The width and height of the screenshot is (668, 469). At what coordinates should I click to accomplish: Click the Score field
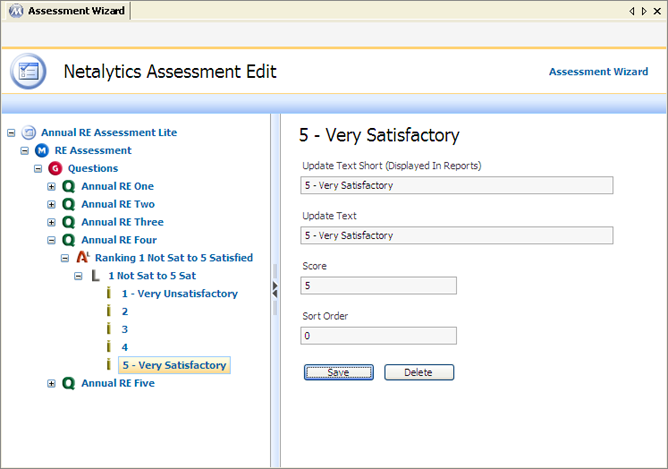(378, 285)
